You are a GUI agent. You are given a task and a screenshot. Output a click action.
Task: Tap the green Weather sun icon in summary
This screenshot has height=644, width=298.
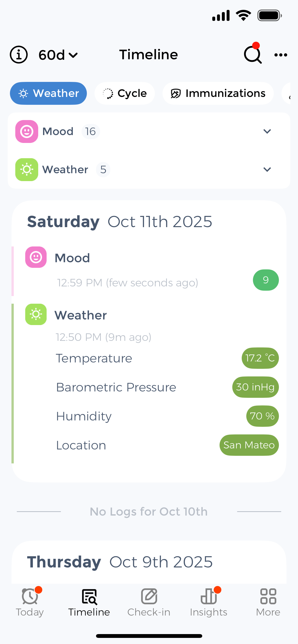tap(27, 170)
